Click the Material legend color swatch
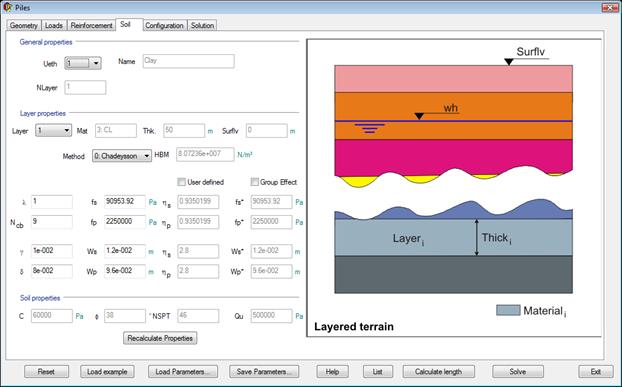The width and height of the screenshot is (622, 387). point(508,310)
